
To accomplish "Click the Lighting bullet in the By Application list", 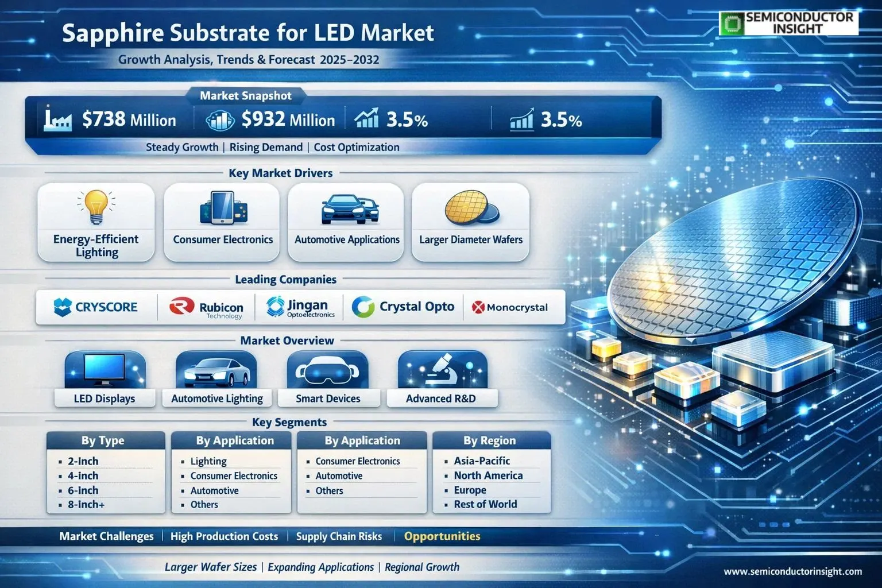I will [x=208, y=461].
